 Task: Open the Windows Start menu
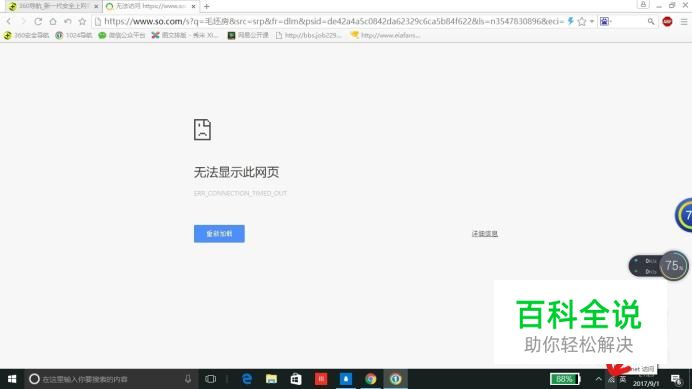pyautogui.click(x=12, y=379)
